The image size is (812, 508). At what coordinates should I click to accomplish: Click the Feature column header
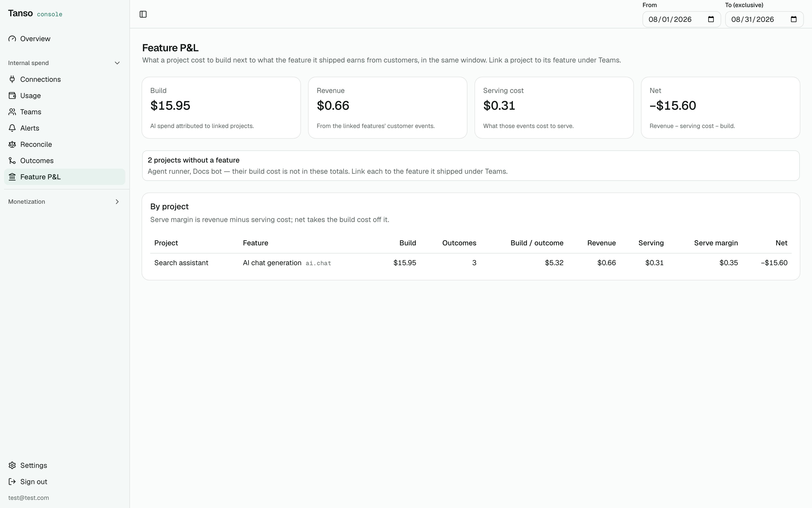click(255, 243)
